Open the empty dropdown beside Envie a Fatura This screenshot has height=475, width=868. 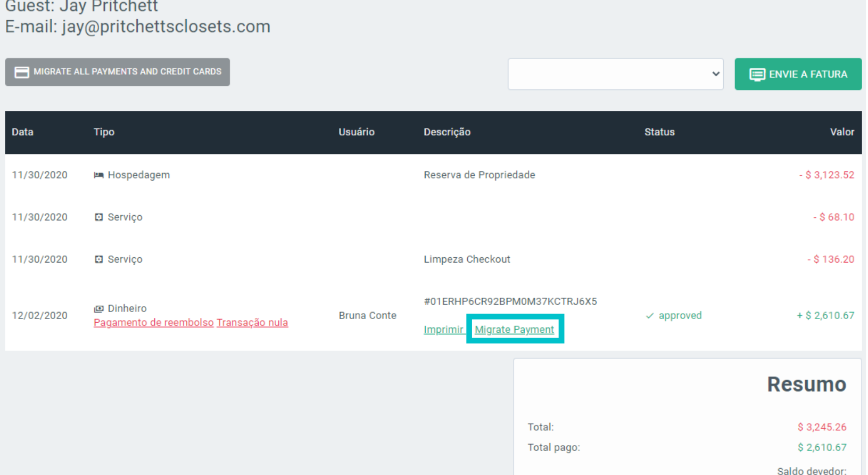tap(615, 74)
